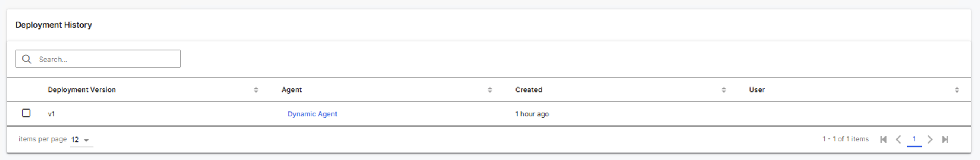The height and width of the screenshot is (160, 980).
Task: Check the v1 deployment row checkbox
Action: [26, 113]
